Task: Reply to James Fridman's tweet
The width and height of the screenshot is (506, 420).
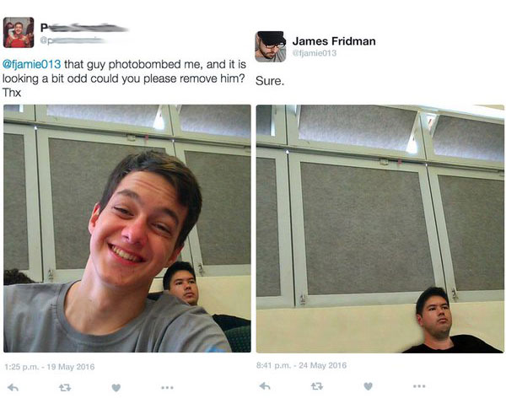Action: click(x=265, y=386)
